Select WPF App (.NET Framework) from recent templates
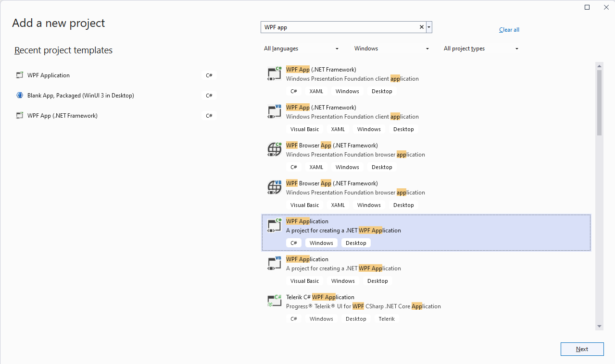This screenshot has width=615, height=364. (62, 115)
